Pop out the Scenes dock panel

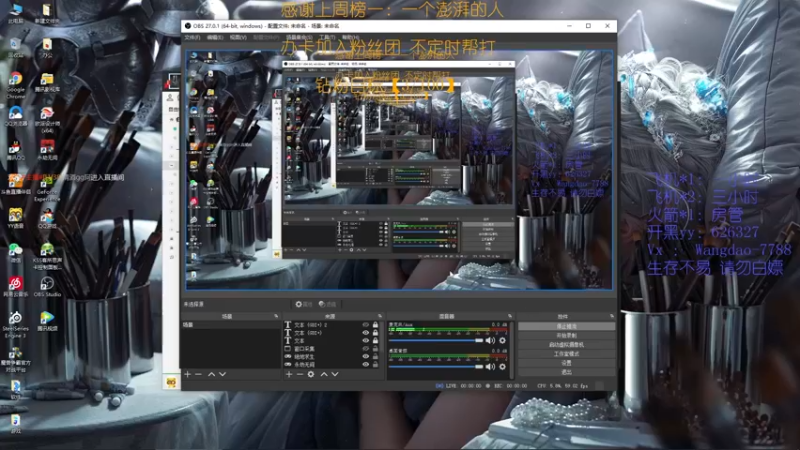pyautogui.click(x=276, y=316)
